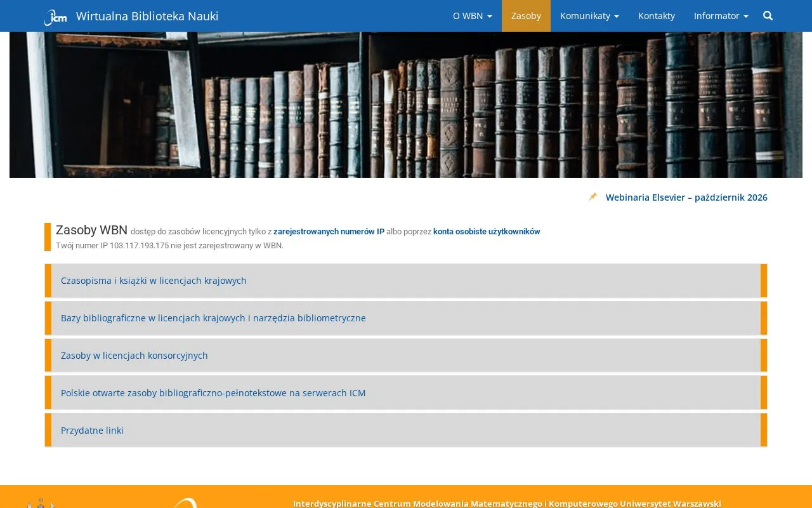Click the pin icon beside webinar announcement
This screenshot has width=812, height=508.
click(593, 197)
